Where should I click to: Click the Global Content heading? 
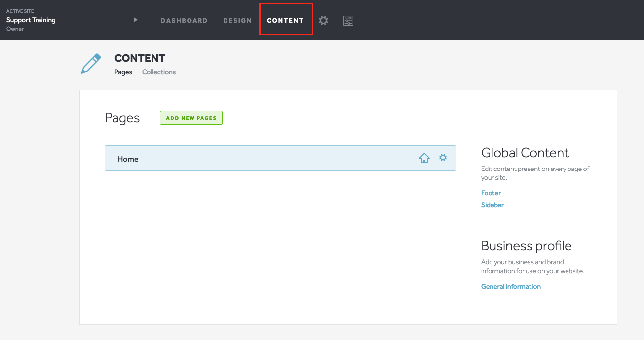click(525, 153)
